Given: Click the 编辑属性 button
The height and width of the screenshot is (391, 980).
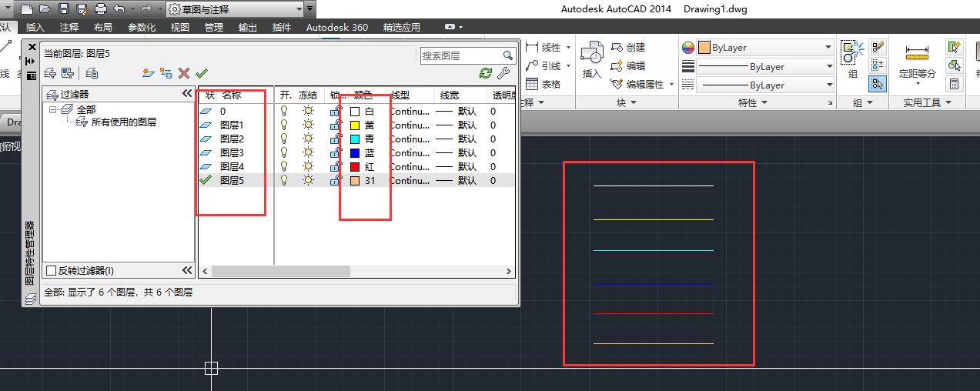Looking at the screenshot, I should pyautogui.click(x=643, y=84).
